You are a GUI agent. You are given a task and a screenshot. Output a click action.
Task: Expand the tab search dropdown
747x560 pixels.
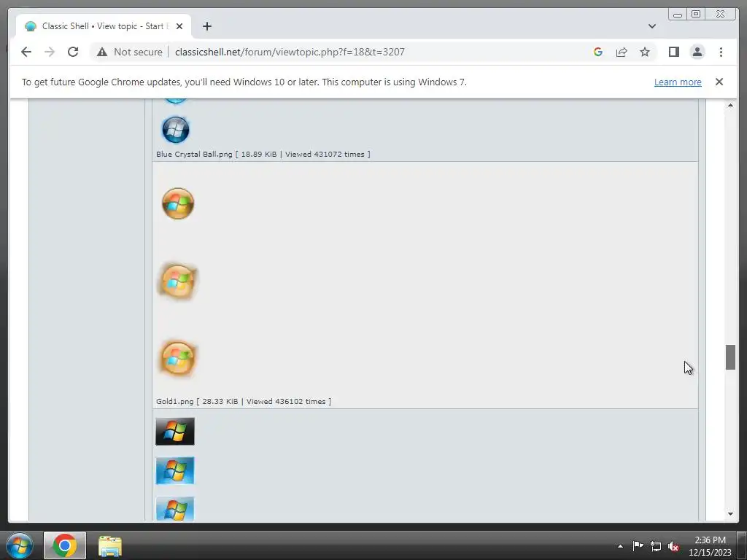(651, 26)
